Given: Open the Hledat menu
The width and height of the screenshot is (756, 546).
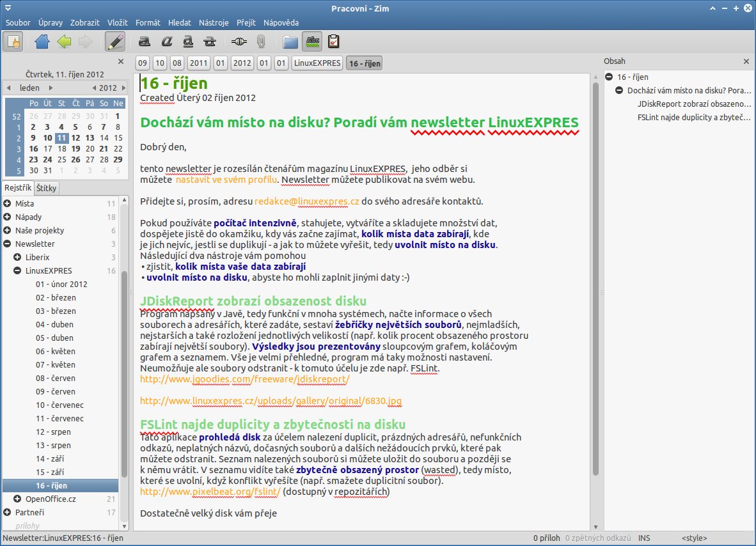Looking at the screenshot, I should coord(179,22).
